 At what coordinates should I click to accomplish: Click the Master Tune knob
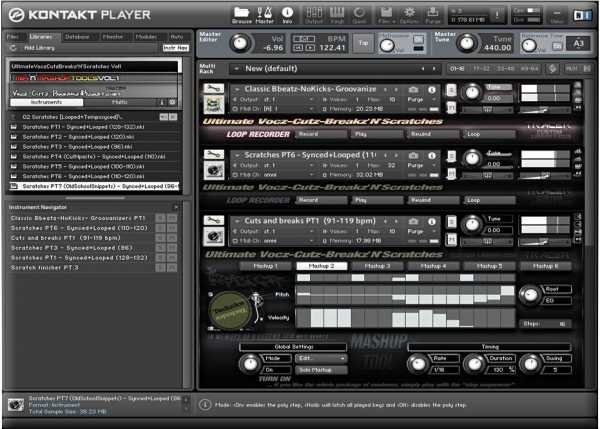tap(467, 43)
